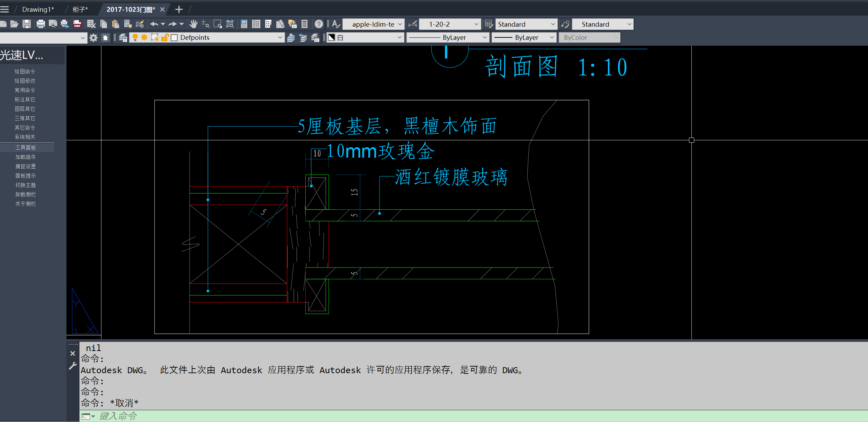Click 捕捉设置 in the side panel
This screenshot has width=868, height=422.
click(x=25, y=166)
